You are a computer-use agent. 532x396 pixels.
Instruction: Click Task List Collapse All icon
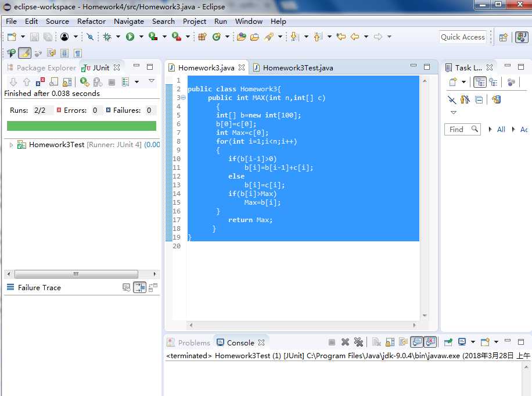479,100
